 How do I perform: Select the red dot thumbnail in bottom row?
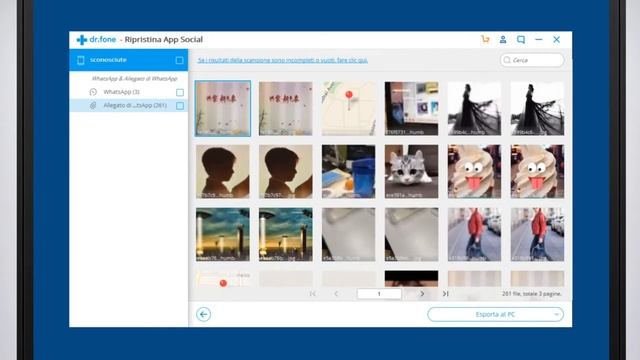click(x=223, y=279)
